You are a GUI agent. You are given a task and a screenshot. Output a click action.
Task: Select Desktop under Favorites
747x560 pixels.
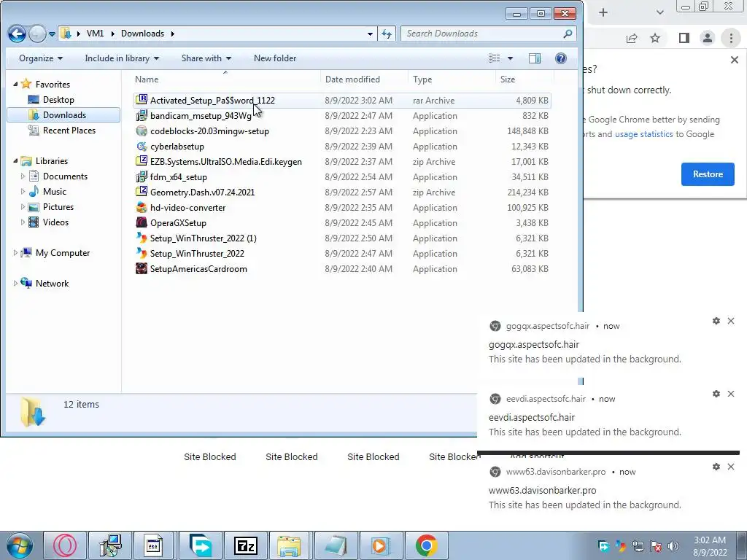58,99
